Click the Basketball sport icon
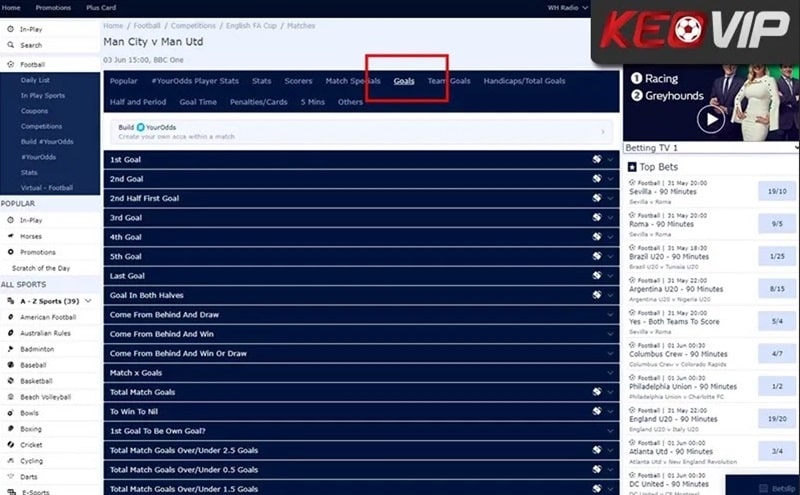The height and width of the screenshot is (495, 800). click(10, 381)
